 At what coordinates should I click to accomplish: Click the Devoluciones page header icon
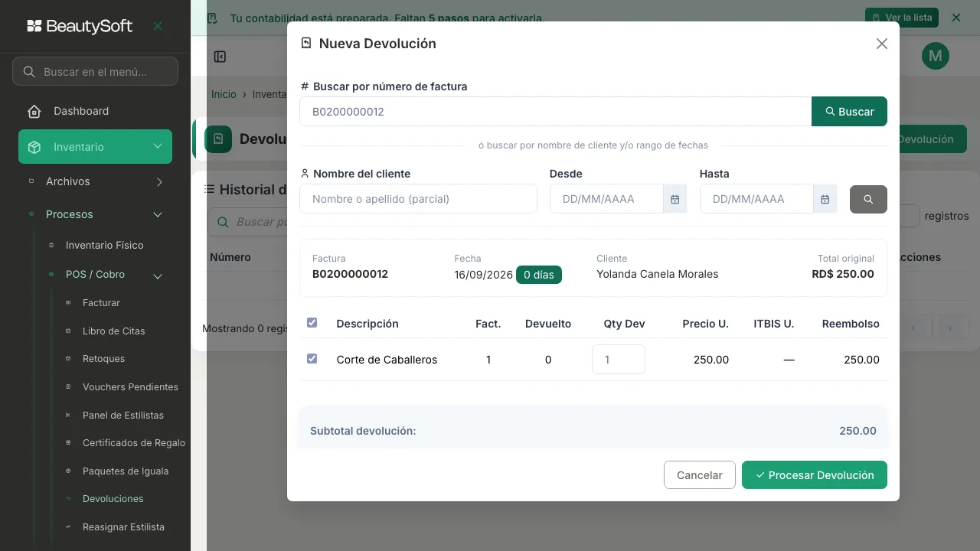[218, 139]
